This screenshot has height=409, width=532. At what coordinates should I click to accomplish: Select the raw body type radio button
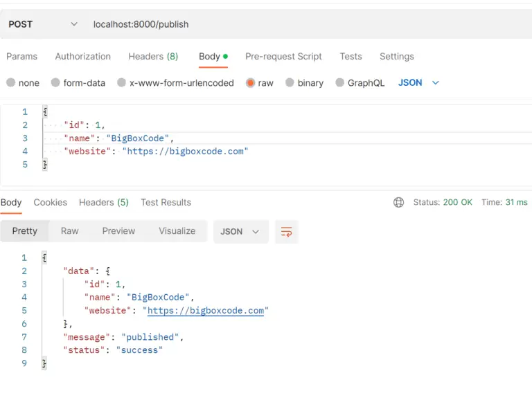click(x=250, y=82)
